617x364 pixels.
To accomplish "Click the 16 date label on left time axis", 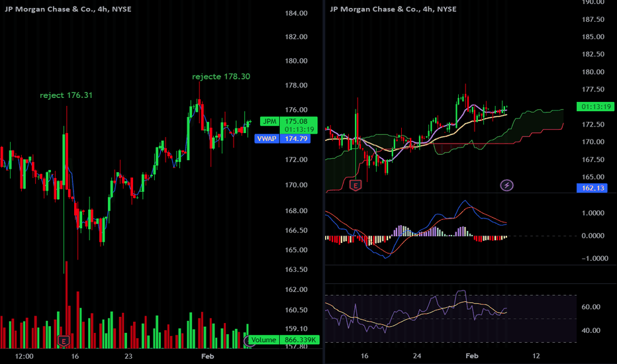I will point(75,356).
